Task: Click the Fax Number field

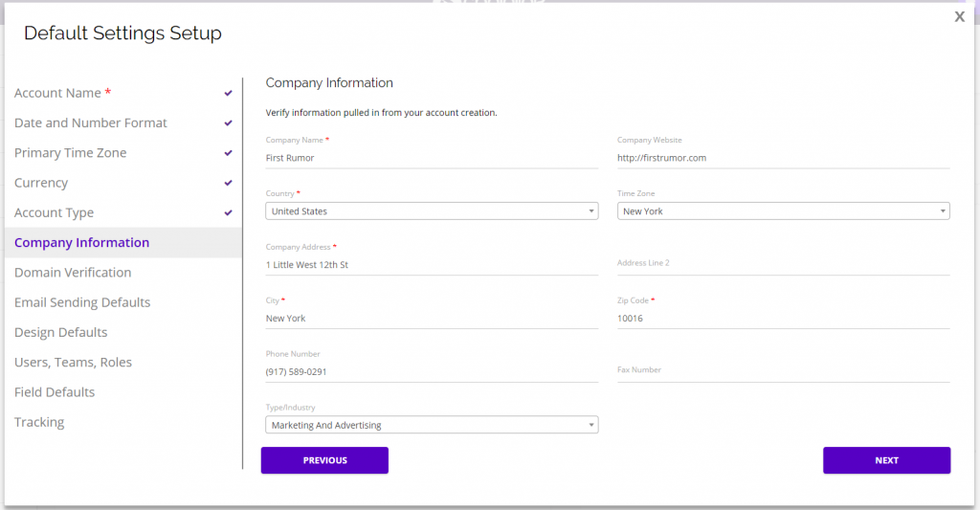Action: (x=783, y=372)
